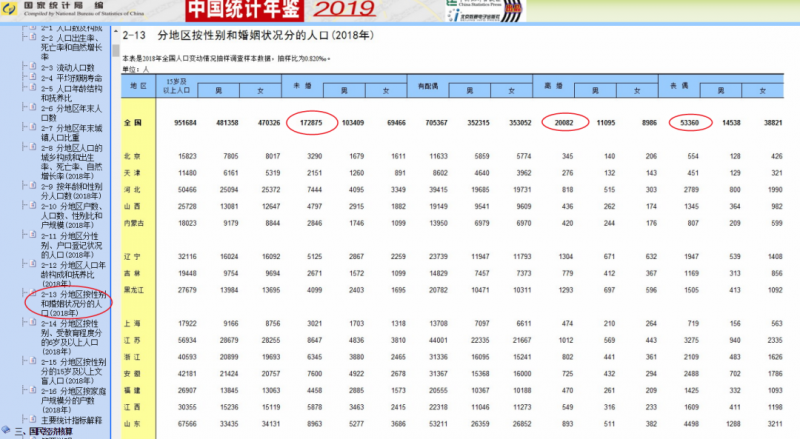This screenshot has height=439, width=800.
Task: Click the page icon beside 主要统计指标解释
Action: click(x=32, y=420)
